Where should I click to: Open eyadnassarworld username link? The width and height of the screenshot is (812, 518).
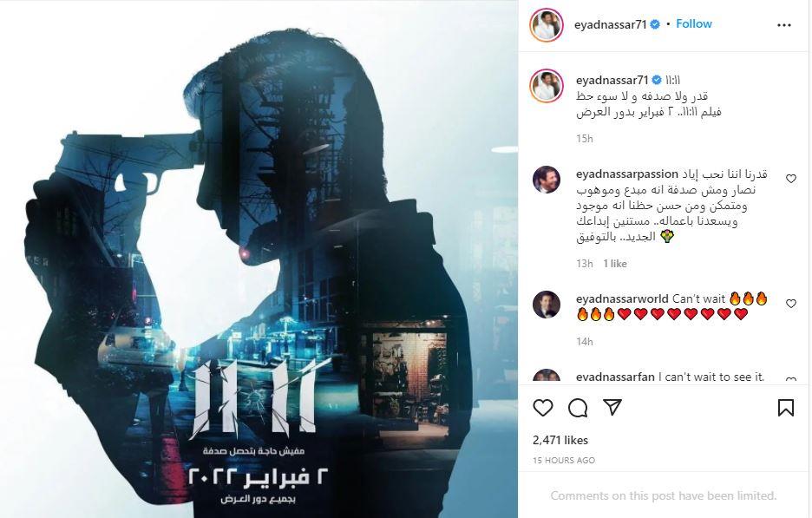click(622, 298)
